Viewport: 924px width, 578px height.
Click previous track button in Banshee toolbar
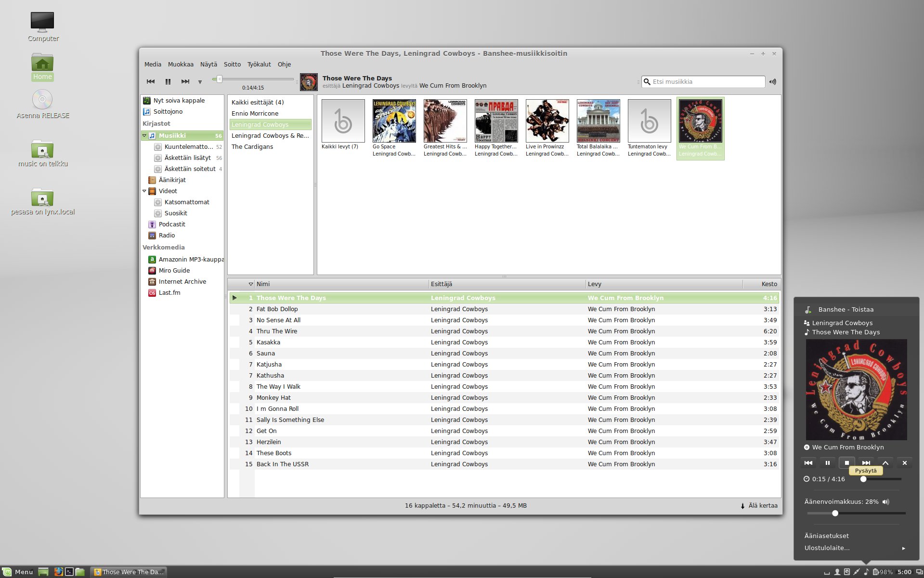pyautogui.click(x=151, y=82)
